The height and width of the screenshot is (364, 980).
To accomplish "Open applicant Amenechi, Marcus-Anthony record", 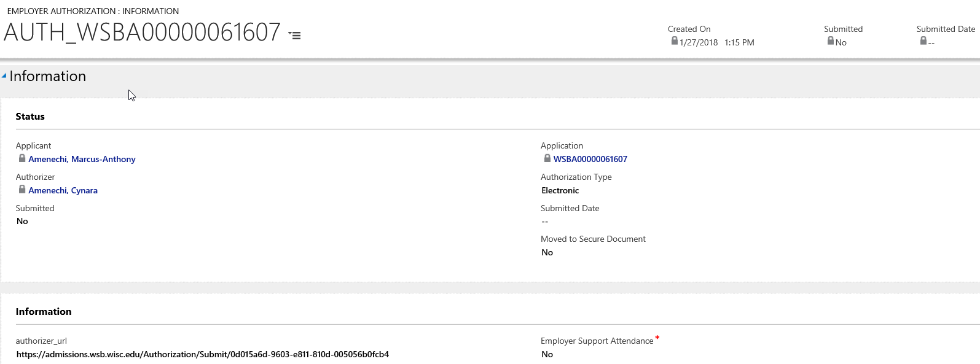I will (82, 160).
